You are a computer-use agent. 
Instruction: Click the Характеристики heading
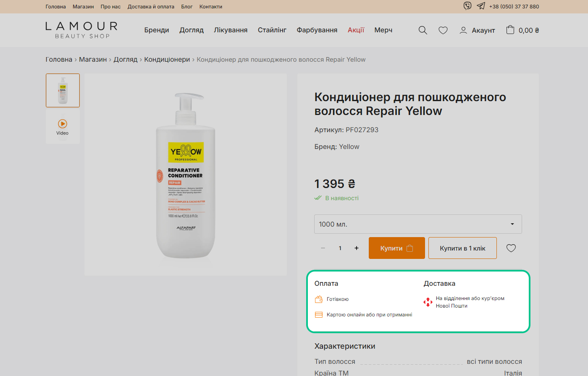[345, 346]
